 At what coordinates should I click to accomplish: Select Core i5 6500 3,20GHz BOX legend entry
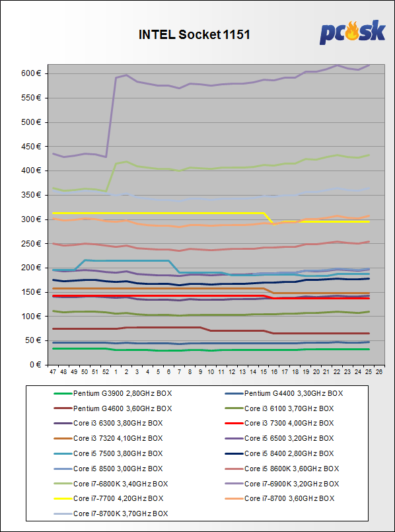(279, 438)
